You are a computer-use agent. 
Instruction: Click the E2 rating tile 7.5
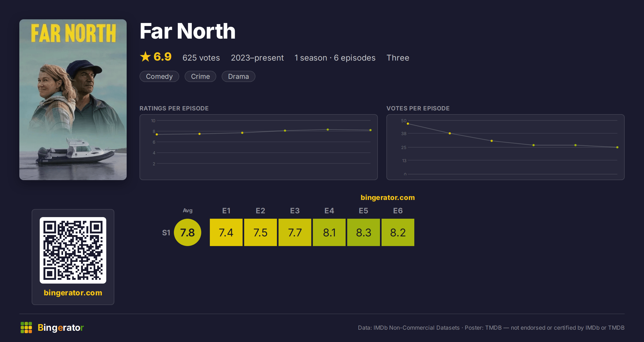click(x=261, y=232)
